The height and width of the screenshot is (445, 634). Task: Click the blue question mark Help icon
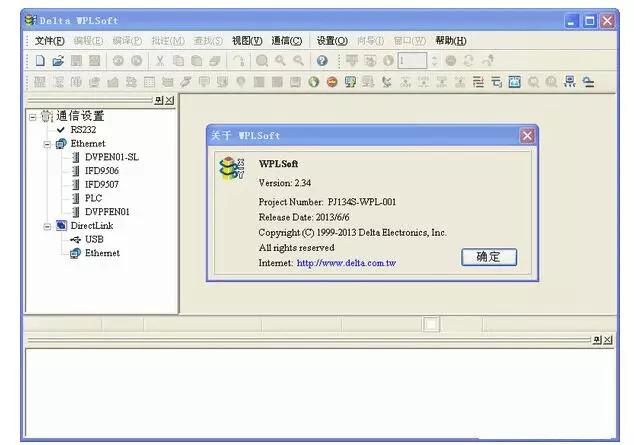click(322, 61)
